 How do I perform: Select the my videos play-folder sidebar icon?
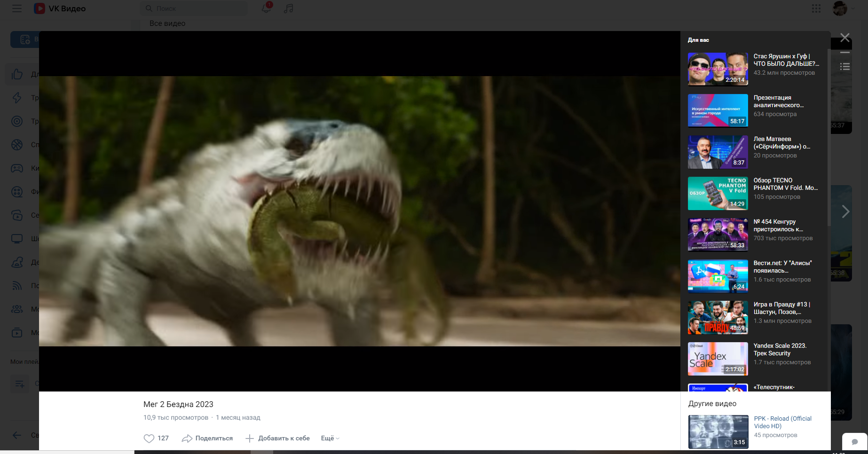[x=17, y=333]
